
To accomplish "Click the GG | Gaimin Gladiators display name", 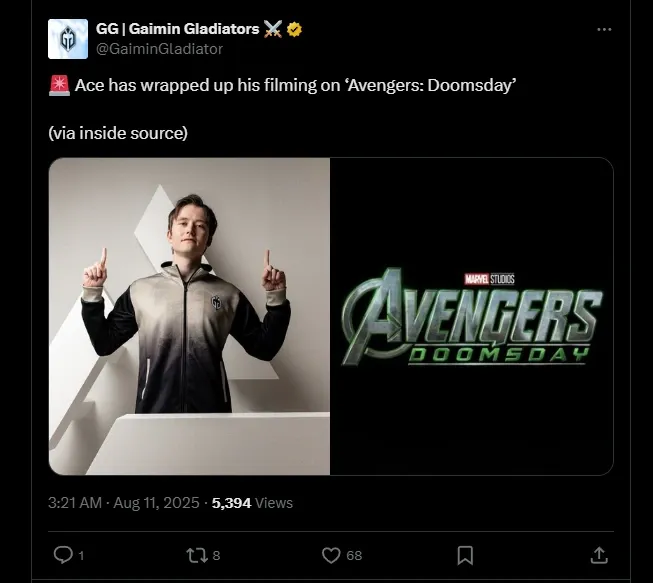I will [x=177, y=30].
